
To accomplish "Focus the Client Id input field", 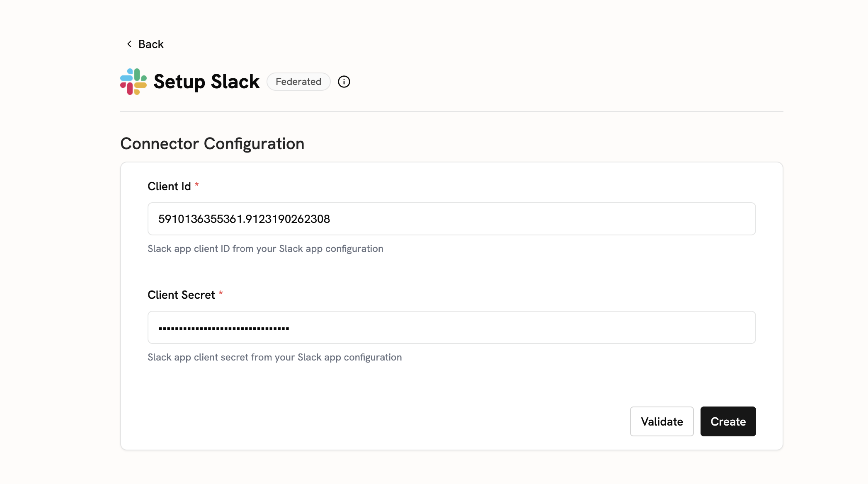I will coord(451,219).
